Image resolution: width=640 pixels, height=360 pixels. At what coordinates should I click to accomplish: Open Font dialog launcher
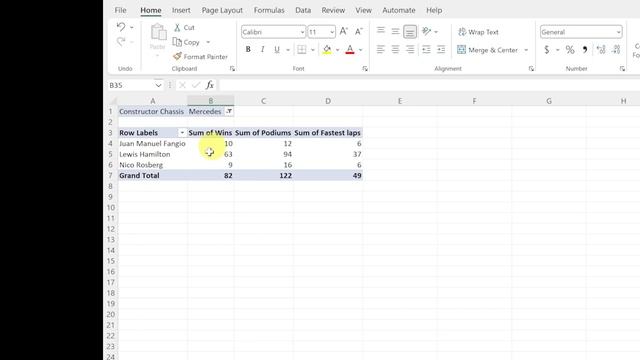(365, 69)
